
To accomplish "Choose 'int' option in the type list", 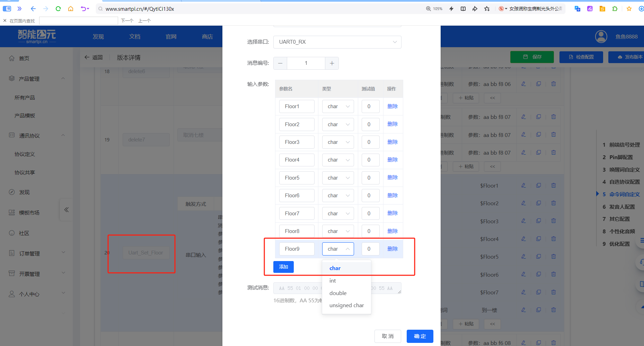I will click(x=333, y=281).
